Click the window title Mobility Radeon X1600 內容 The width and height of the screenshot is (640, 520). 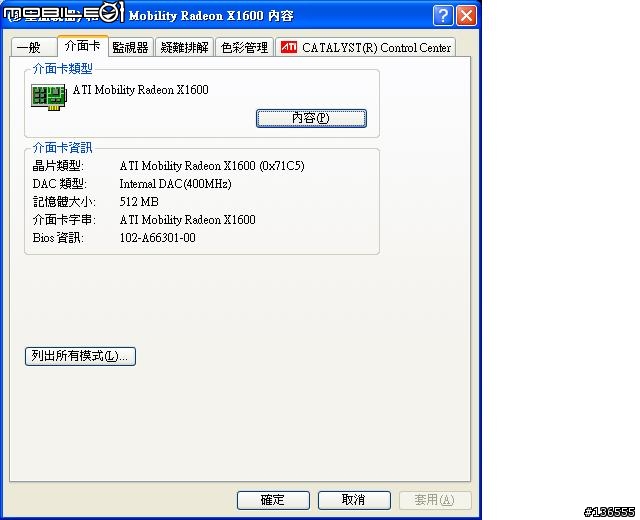click(x=211, y=16)
